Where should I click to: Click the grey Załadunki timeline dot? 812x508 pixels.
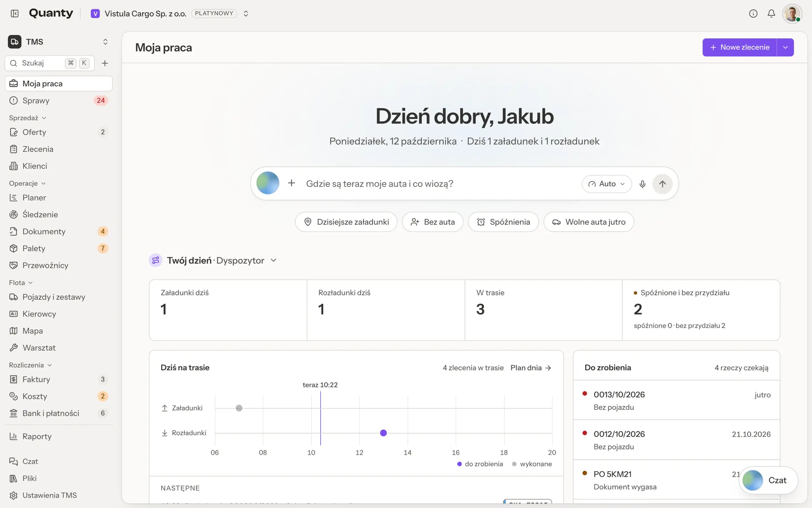coord(239,408)
